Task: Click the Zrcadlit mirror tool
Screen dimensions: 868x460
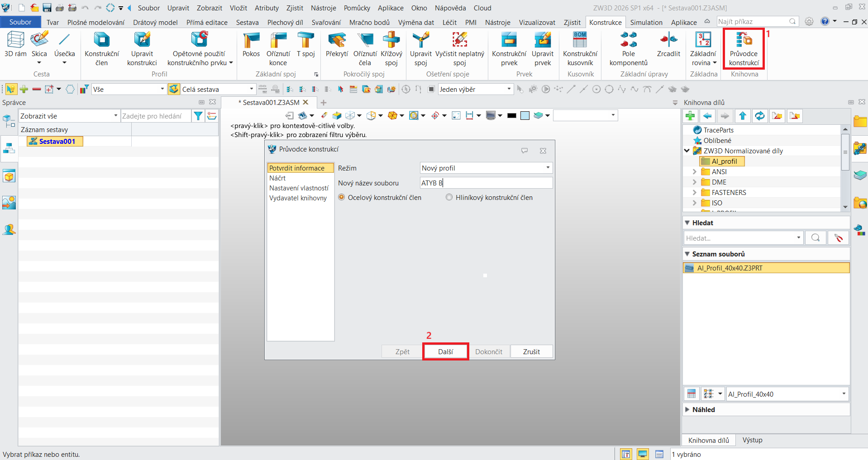Action: point(668,44)
